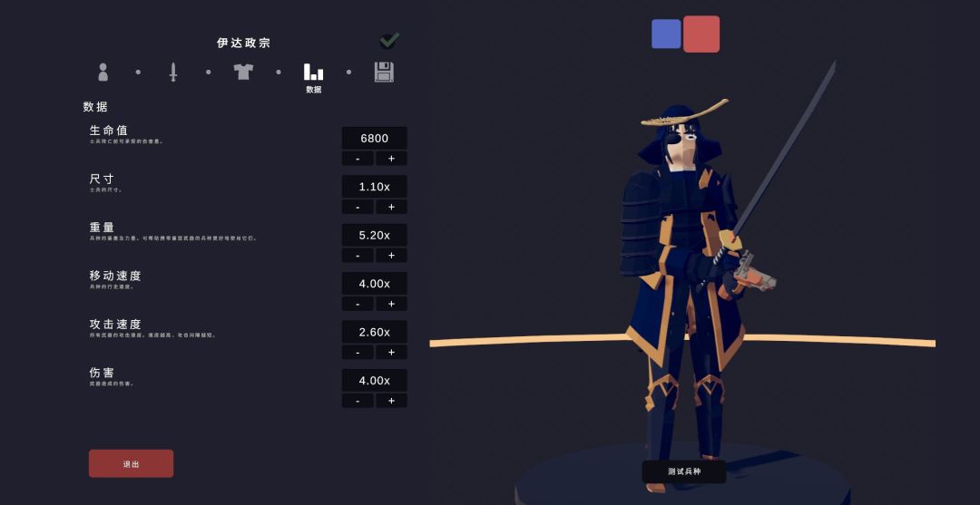Click the 5.20x weight value field

coord(375,236)
